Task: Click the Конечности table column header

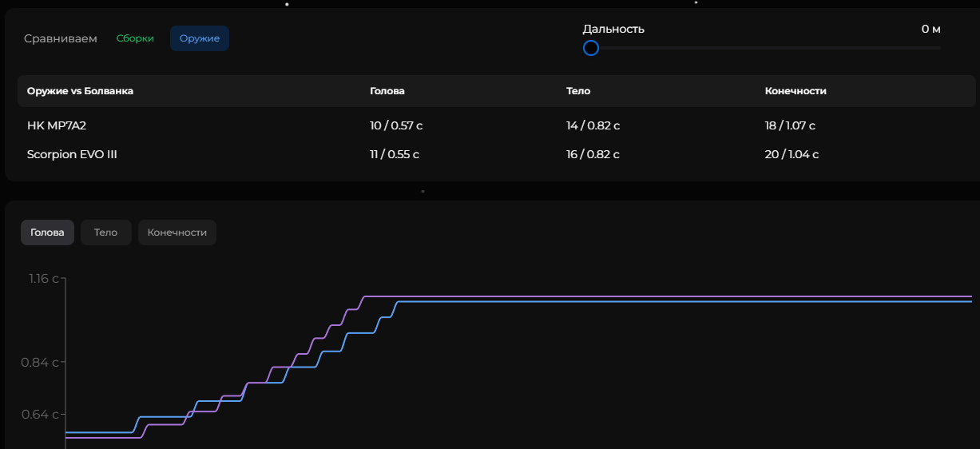Action: 796,91
